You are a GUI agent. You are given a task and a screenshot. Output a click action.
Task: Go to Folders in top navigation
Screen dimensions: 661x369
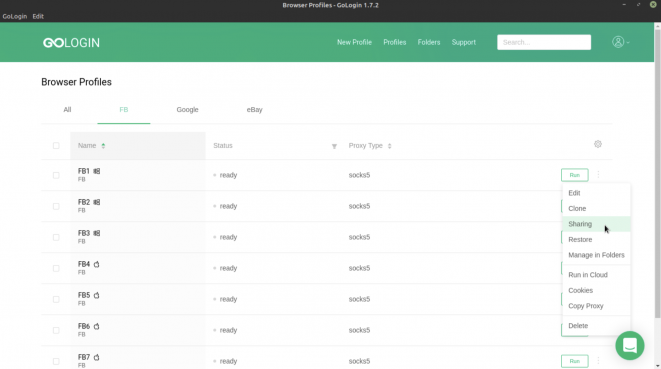[429, 42]
